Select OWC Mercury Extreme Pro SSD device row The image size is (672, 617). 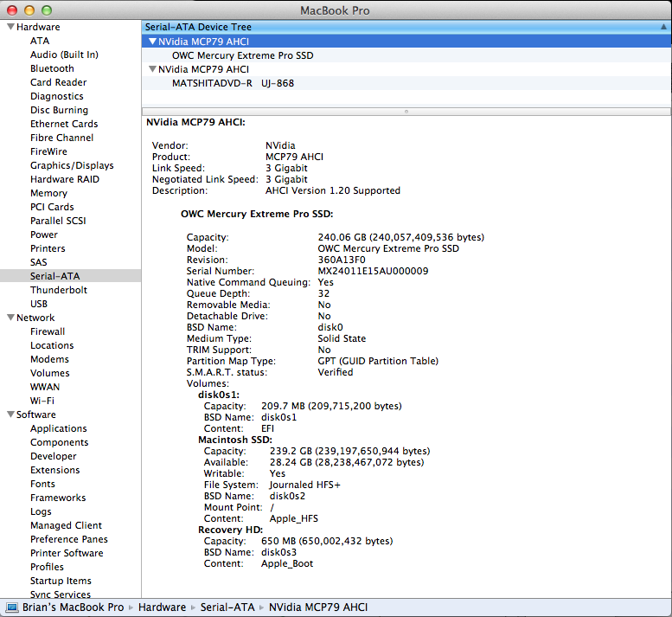point(406,55)
